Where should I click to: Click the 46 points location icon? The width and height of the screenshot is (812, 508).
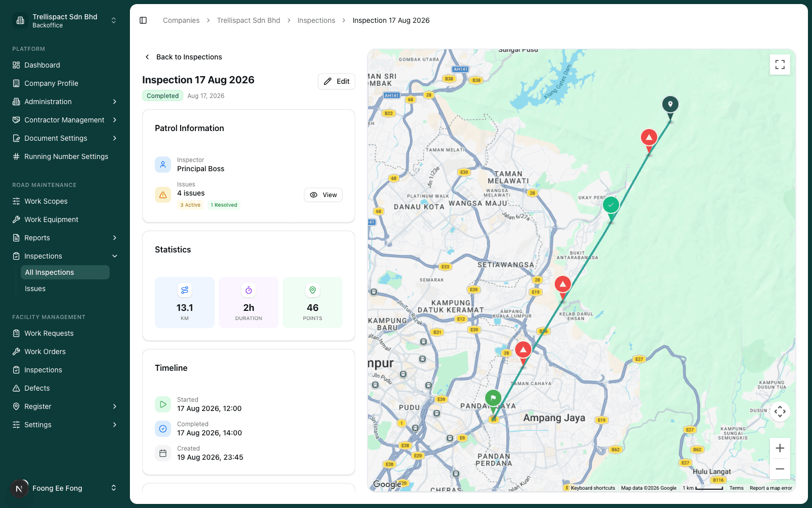coord(313,290)
